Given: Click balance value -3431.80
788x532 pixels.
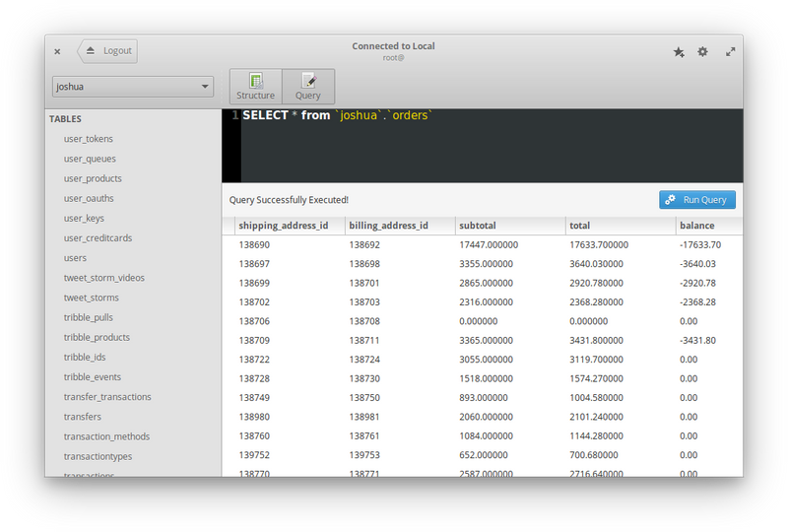Looking at the screenshot, I should pos(697,341).
